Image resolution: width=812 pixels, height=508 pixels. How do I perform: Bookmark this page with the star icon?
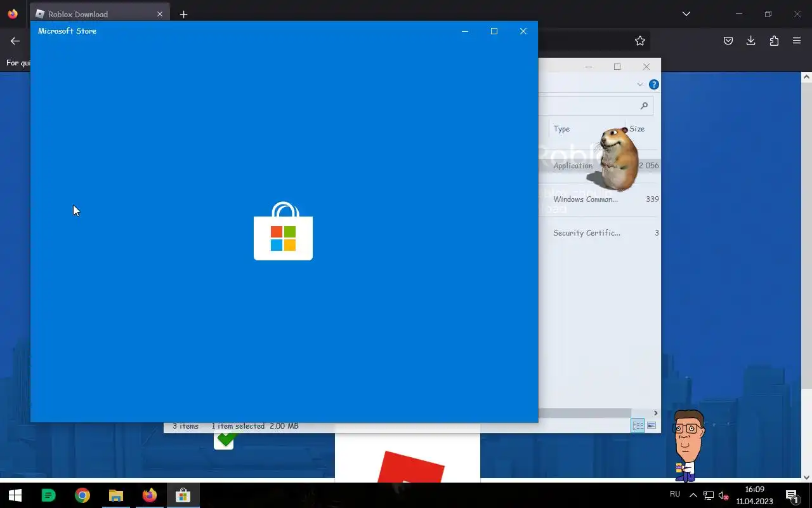point(640,41)
